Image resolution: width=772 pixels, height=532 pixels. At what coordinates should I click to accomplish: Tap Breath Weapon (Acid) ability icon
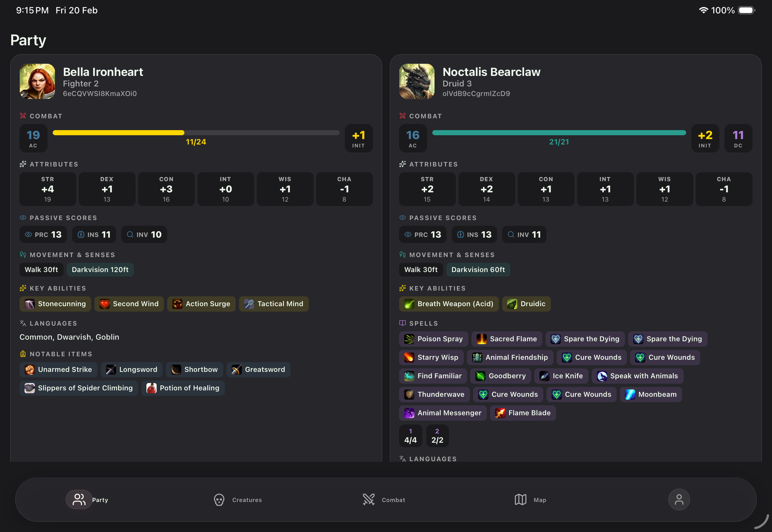pyautogui.click(x=409, y=304)
